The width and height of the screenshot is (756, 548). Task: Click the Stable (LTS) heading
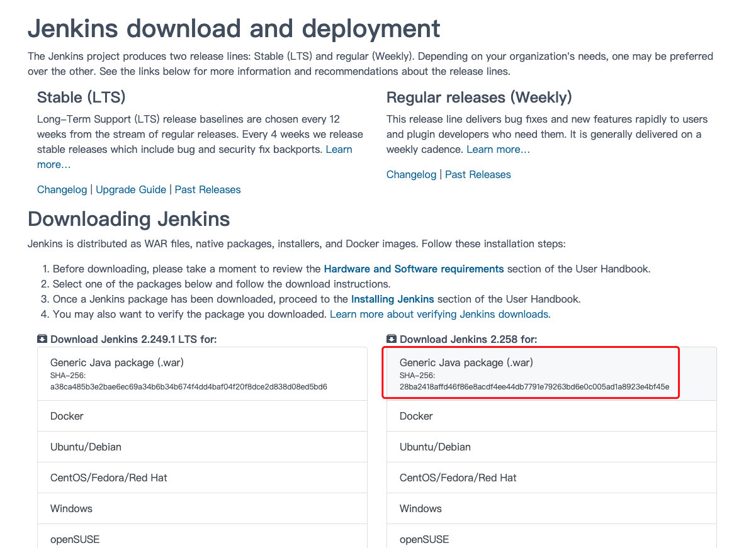tap(81, 98)
